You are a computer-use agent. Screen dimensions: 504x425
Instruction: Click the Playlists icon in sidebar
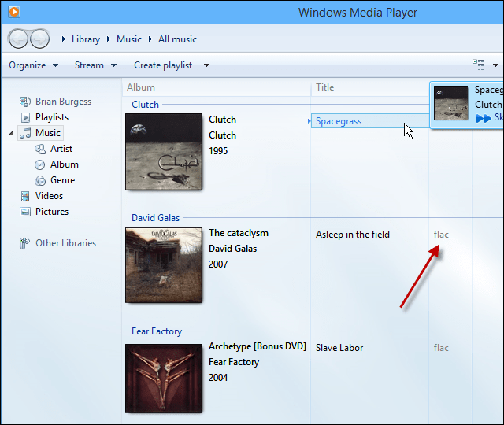[x=25, y=117]
